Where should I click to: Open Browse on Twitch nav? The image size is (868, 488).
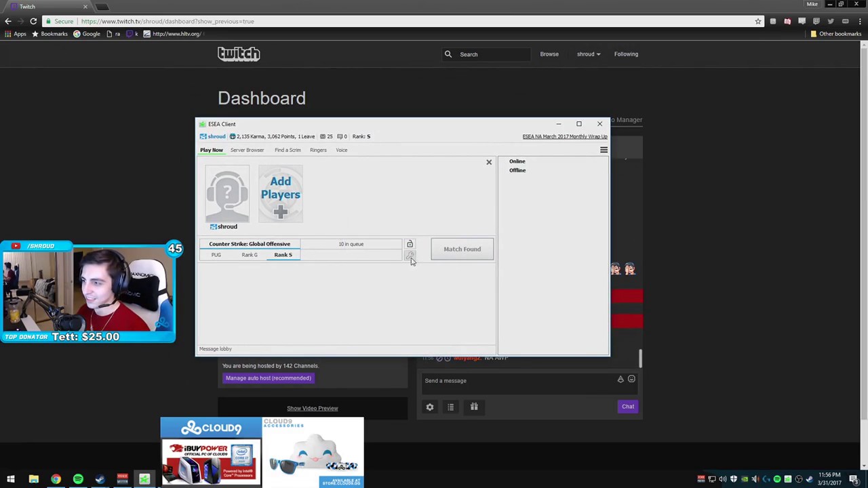549,54
